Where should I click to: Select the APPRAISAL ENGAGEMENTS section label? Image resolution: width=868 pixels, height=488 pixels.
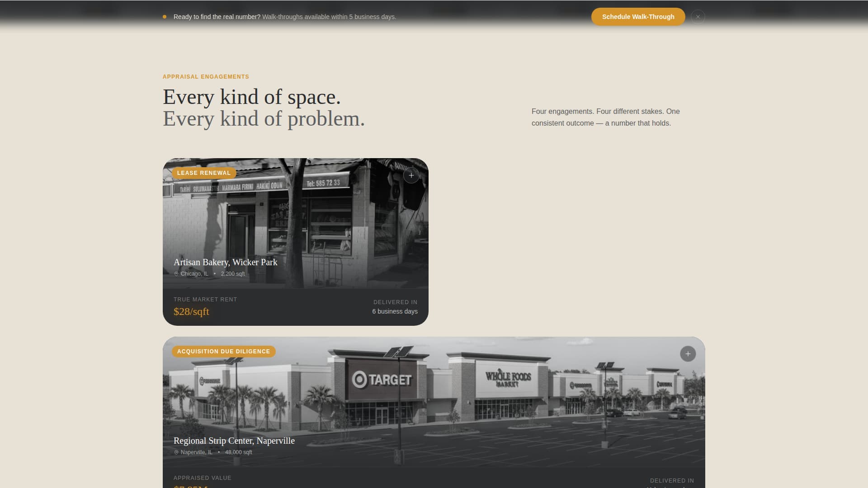(x=206, y=76)
